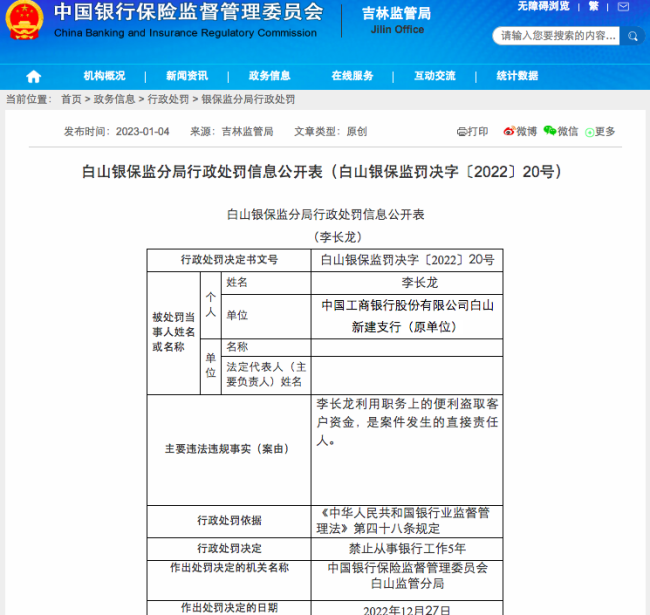The width and height of the screenshot is (650, 615).
Task: Click the 白山监管分局 authority cell
Action: point(407,580)
